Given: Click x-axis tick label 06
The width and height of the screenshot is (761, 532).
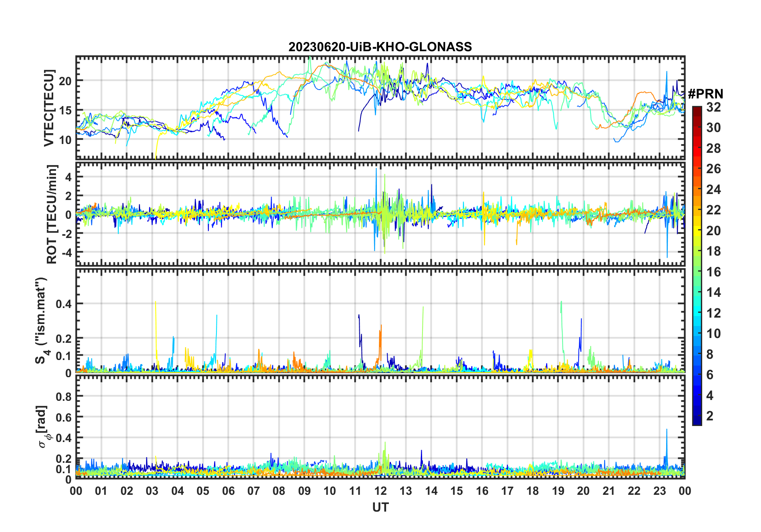Looking at the screenshot, I should (228, 491).
